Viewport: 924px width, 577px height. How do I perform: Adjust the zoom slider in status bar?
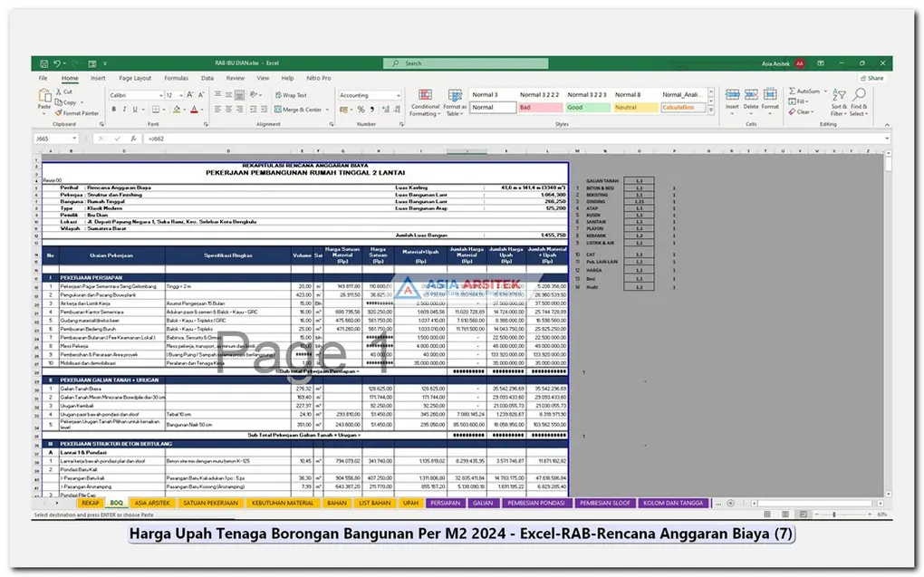pyautogui.click(x=833, y=515)
